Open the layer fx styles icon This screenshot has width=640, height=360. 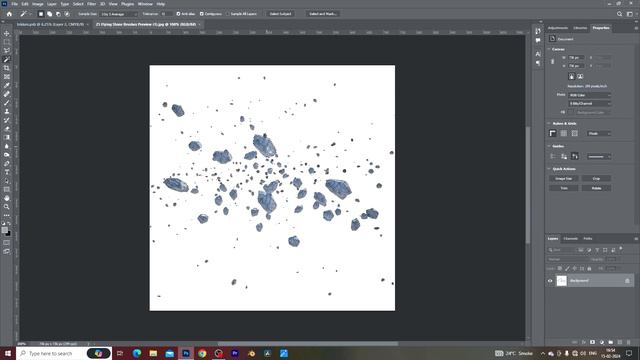pos(584,342)
